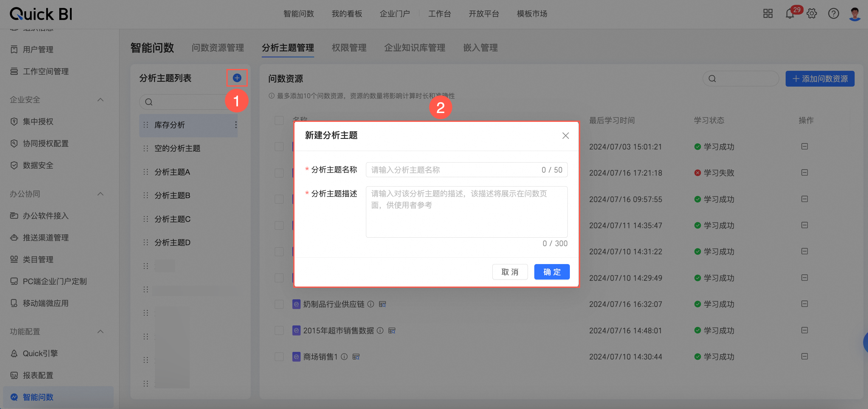Focus the 分析主题名称 input field
This screenshot has width=868, height=409.
(x=467, y=170)
